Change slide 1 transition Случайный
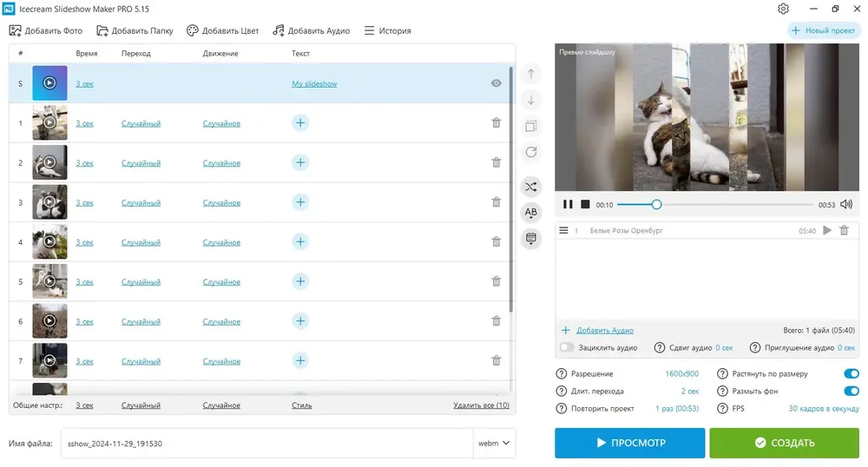This screenshot has height=467, width=868. pos(141,123)
